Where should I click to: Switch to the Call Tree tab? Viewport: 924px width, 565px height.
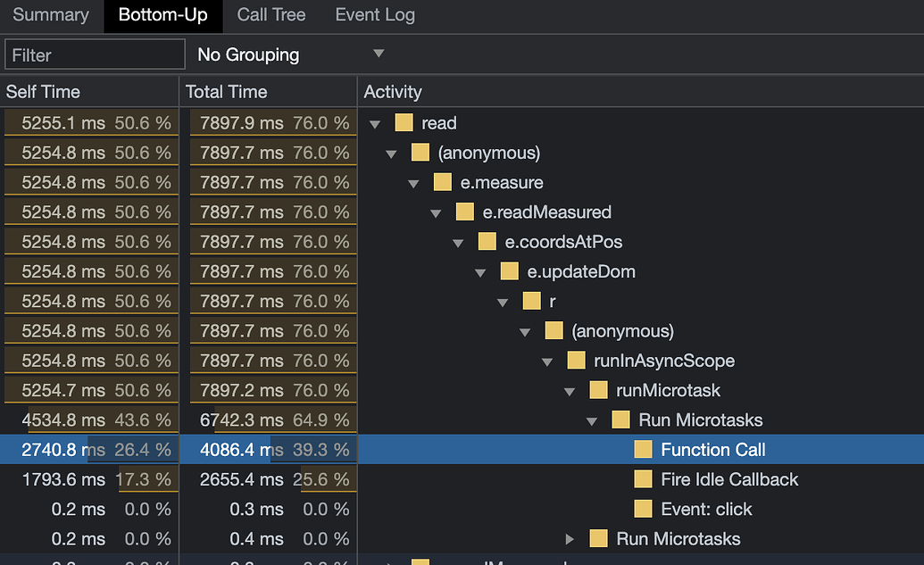(271, 15)
